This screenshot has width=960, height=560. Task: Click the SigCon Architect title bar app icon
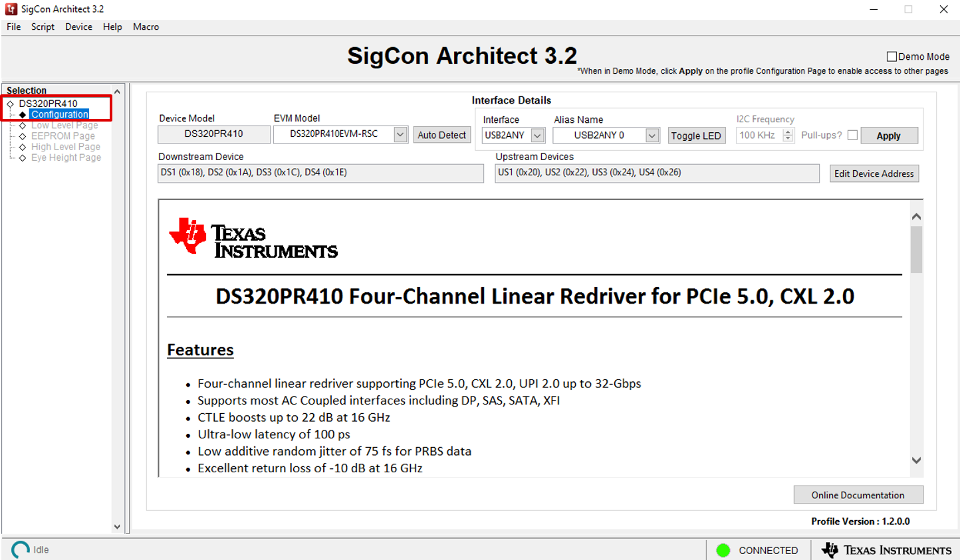click(x=11, y=9)
